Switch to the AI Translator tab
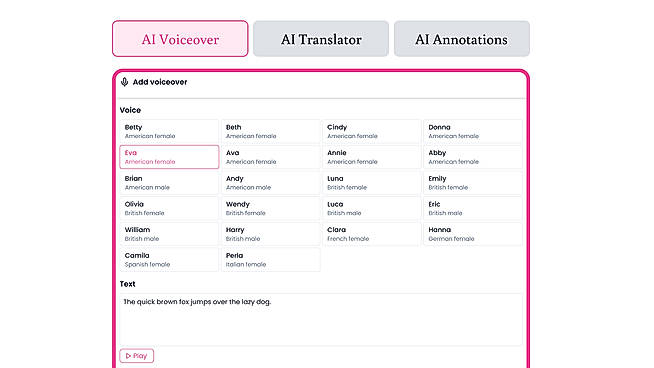The width and height of the screenshot is (654, 368). coord(321,39)
